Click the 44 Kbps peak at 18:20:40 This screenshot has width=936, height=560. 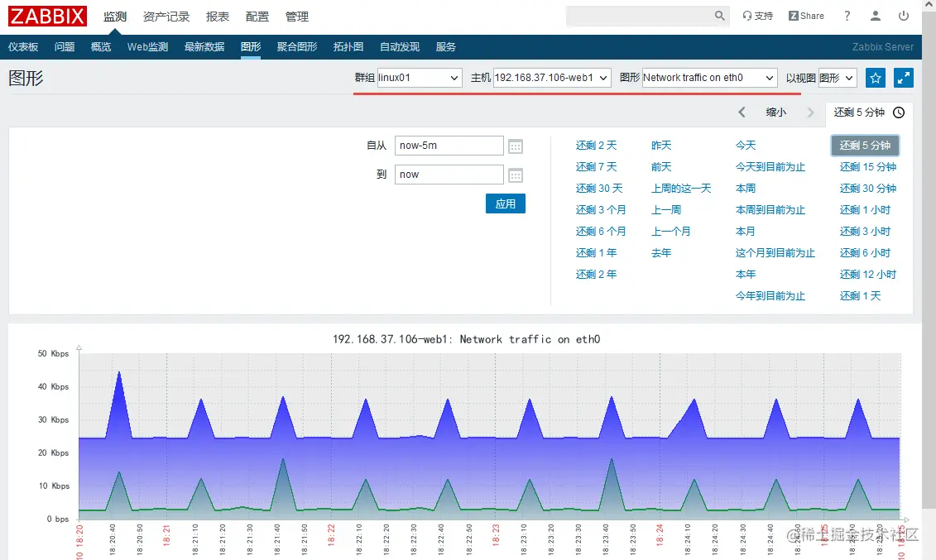click(119, 373)
